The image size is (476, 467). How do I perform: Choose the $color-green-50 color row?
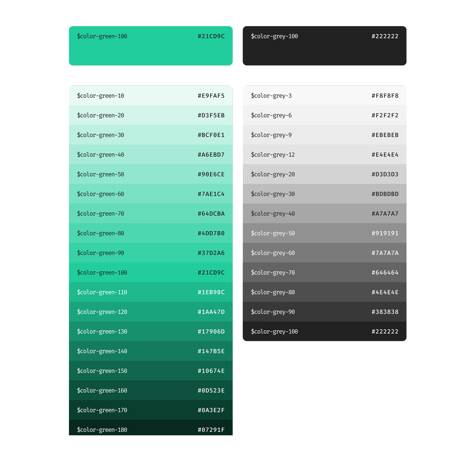click(151, 174)
